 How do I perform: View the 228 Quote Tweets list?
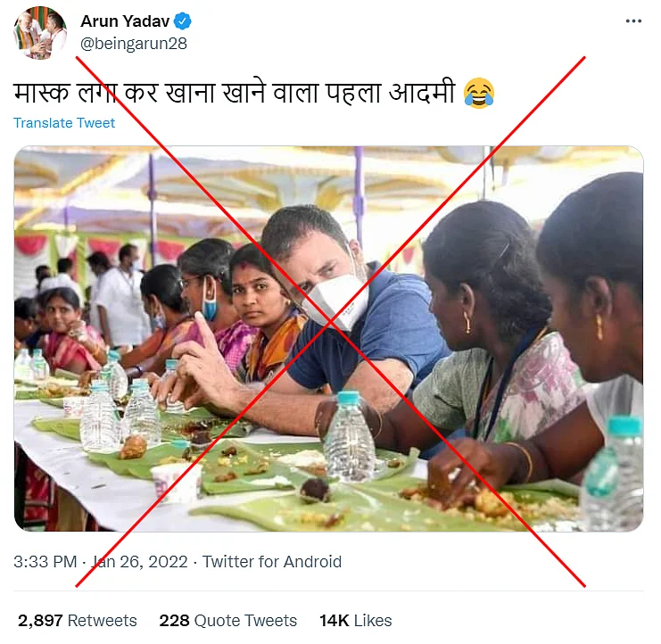coord(228,621)
